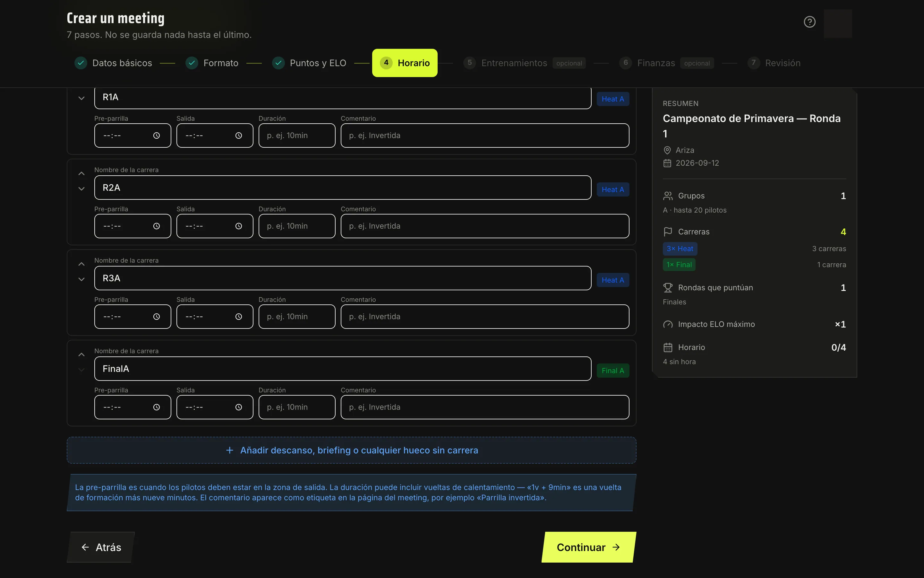Move the R3A race up

81,264
